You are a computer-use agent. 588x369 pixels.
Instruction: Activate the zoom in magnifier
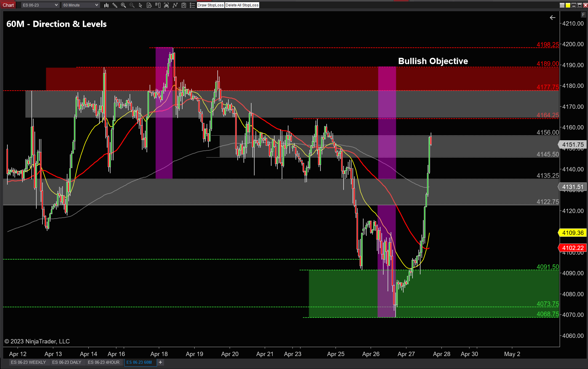[123, 5]
